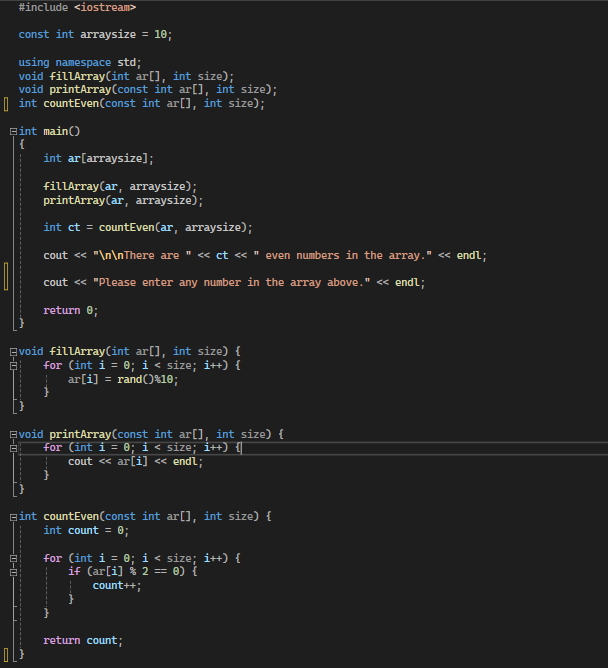The image size is (608, 668).
Task: Click the '\n\nThere are ' string literal
Action: (142, 255)
